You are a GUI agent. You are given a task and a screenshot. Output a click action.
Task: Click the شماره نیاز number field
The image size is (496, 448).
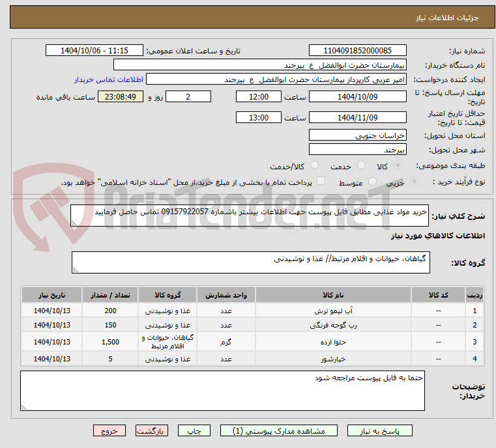[357, 51]
